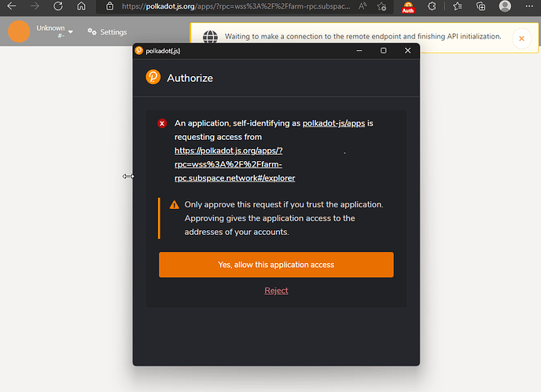Add this page to favorites
The width and height of the screenshot is (541, 392).
381,5
